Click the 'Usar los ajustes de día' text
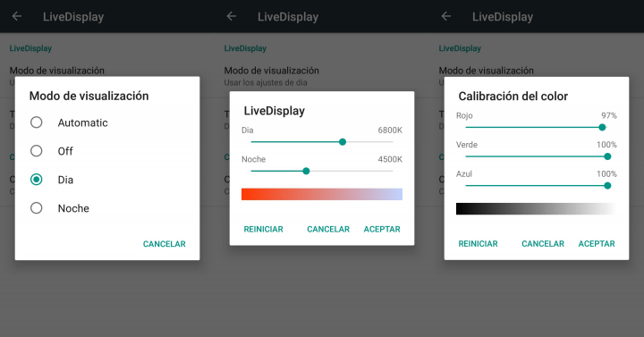This screenshot has height=337, width=644. (266, 82)
